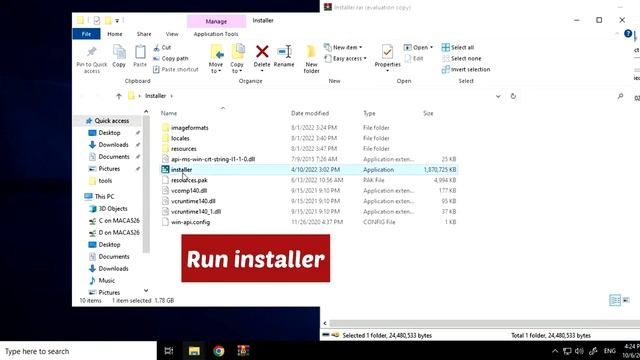Click Copy path in ribbon
Screen dimensions: 640x360
pyautogui.click(x=171, y=58)
